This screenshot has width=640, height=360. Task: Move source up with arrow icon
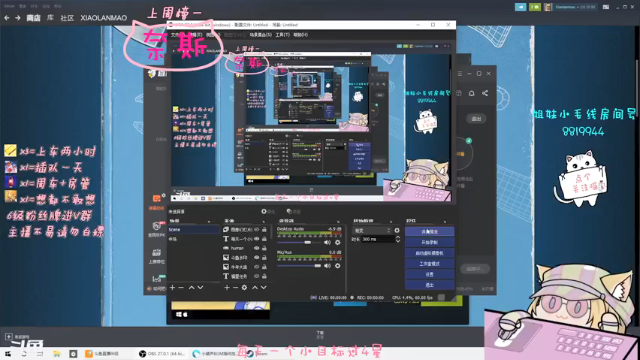point(255,287)
